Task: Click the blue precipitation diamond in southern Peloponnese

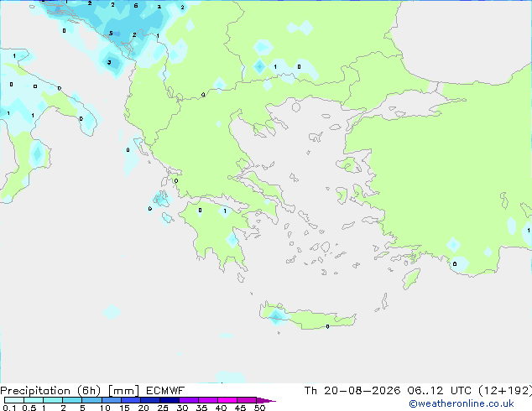Action: (232, 240)
